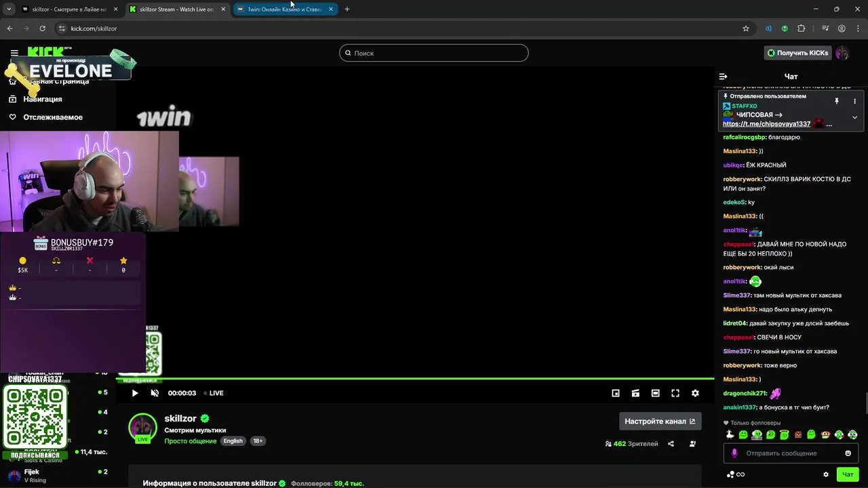The height and width of the screenshot is (488, 868).
Task: Click the skillzor channel avatar
Action: 143,428
